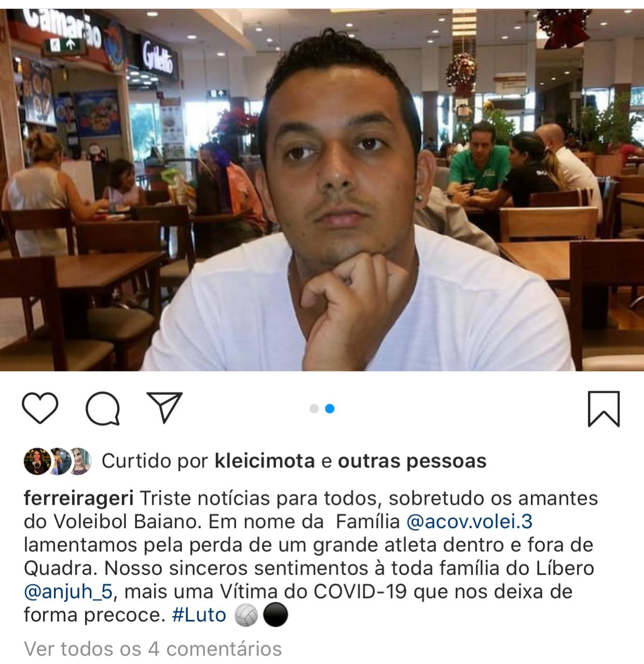Open ferreirageri's profile
Viewport: 644px width, 664px height.
[x=79, y=499]
